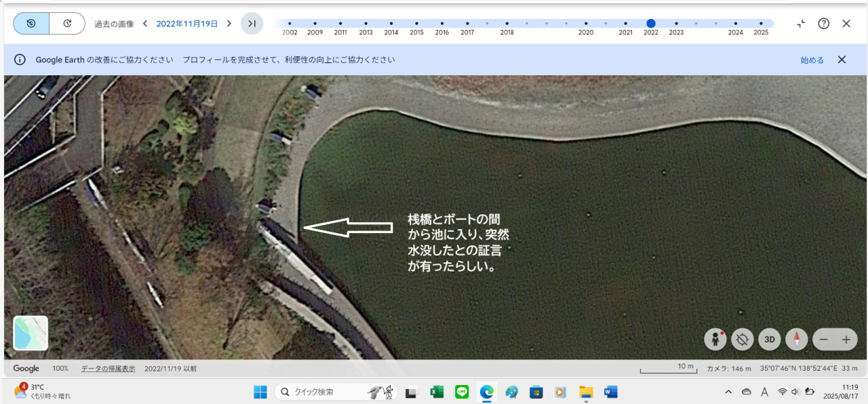This screenshot has height=404, width=868.
Task: Zoom out with the minus button
Action: coord(823,339)
